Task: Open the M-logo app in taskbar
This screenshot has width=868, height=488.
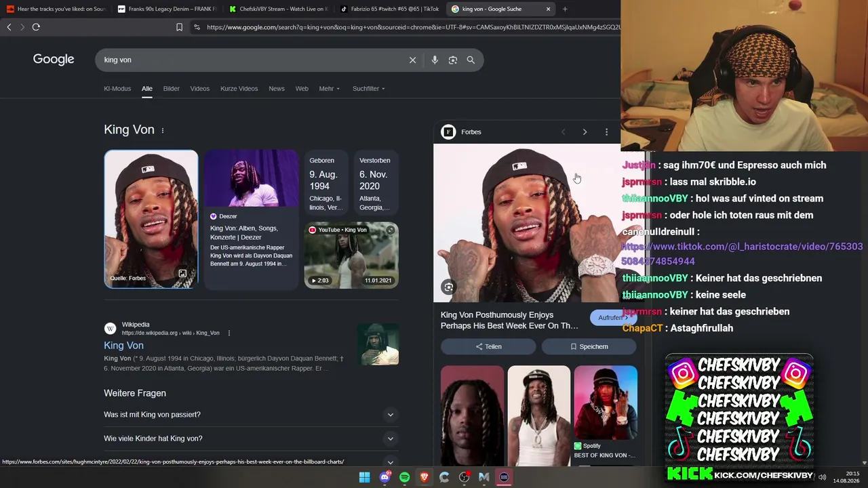Action: (484, 477)
